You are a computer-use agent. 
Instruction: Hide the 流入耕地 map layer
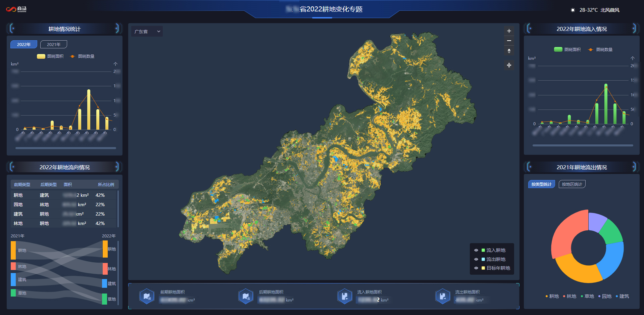click(476, 250)
